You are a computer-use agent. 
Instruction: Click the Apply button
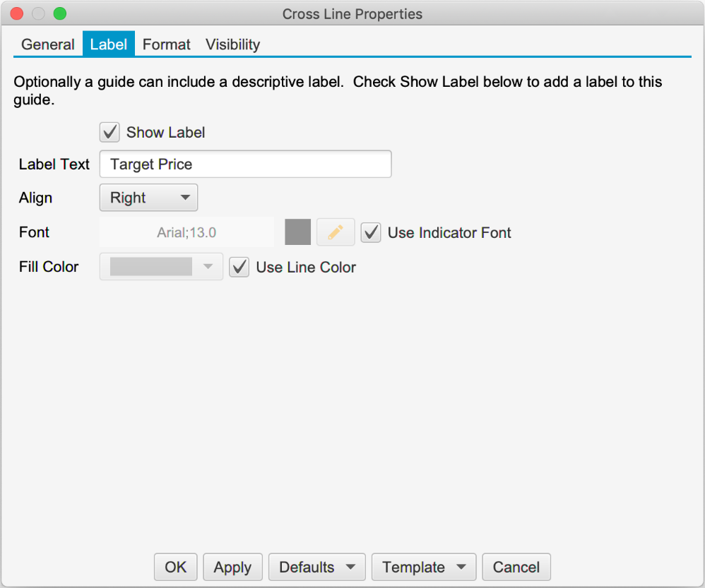(x=232, y=567)
